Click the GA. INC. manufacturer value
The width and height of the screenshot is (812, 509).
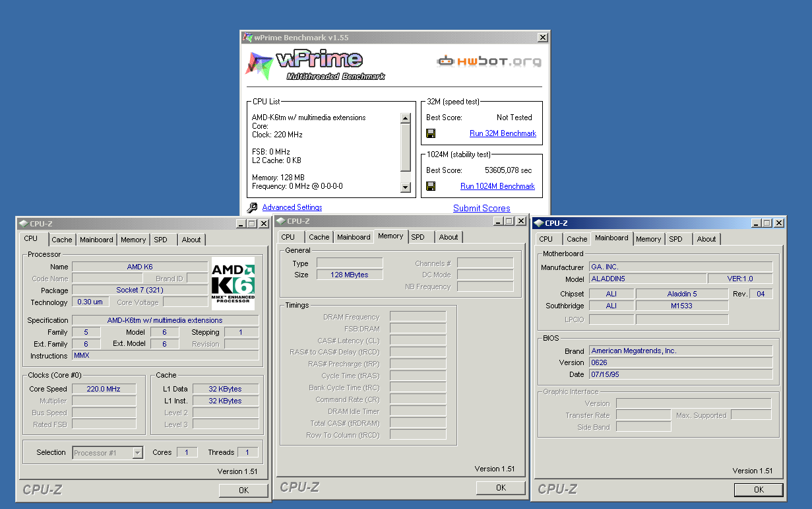pyautogui.click(x=681, y=267)
